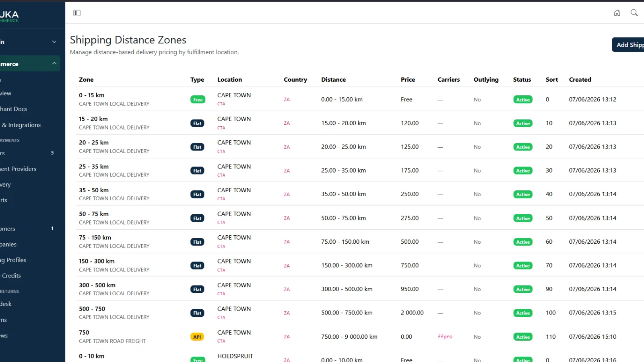
Task: Toggle the sidebar panel icon
Action: pos(77,13)
